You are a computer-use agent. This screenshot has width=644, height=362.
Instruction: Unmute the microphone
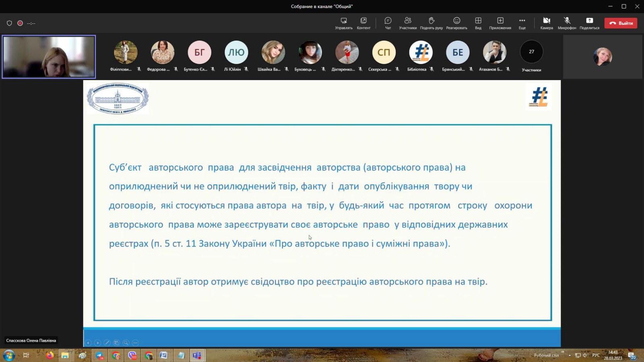click(x=567, y=23)
